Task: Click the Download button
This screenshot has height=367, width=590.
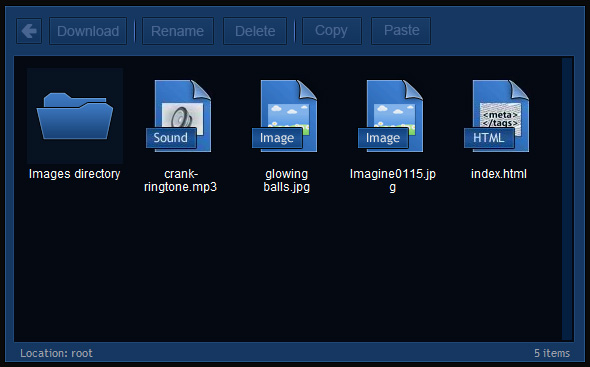Action: click(x=88, y=31)
